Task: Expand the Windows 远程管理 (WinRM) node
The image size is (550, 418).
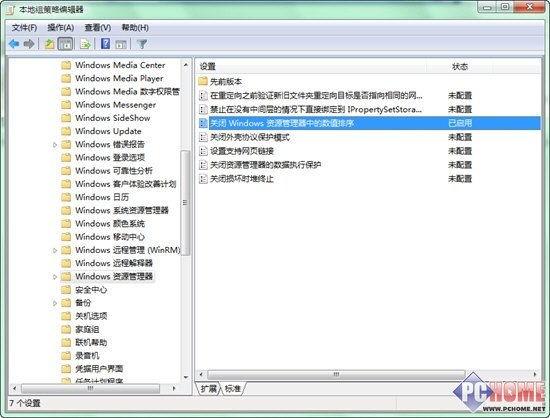Action: pyautogui.click(x=55, y=250)
